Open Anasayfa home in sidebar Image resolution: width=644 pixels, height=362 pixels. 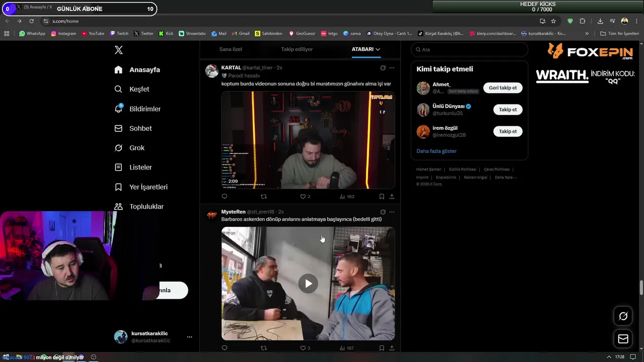[137, 70]
